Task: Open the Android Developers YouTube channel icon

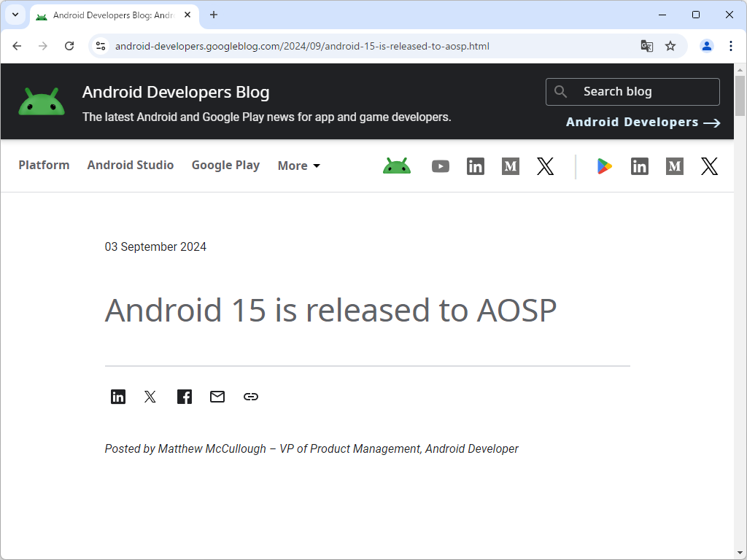Action: tap(441, 166)
